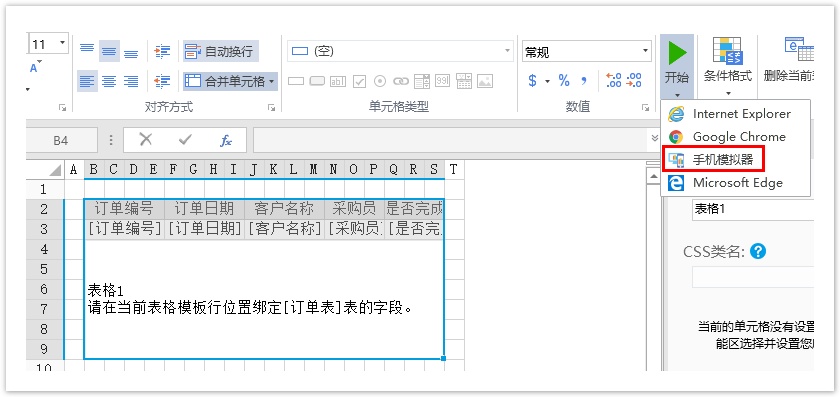840x397 pixels.
Task: Click the CSS类名 input field
Action: (753, 277)
